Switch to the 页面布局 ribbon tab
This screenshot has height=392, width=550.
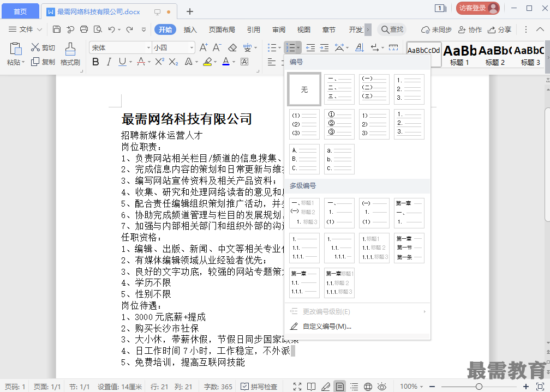222,30
